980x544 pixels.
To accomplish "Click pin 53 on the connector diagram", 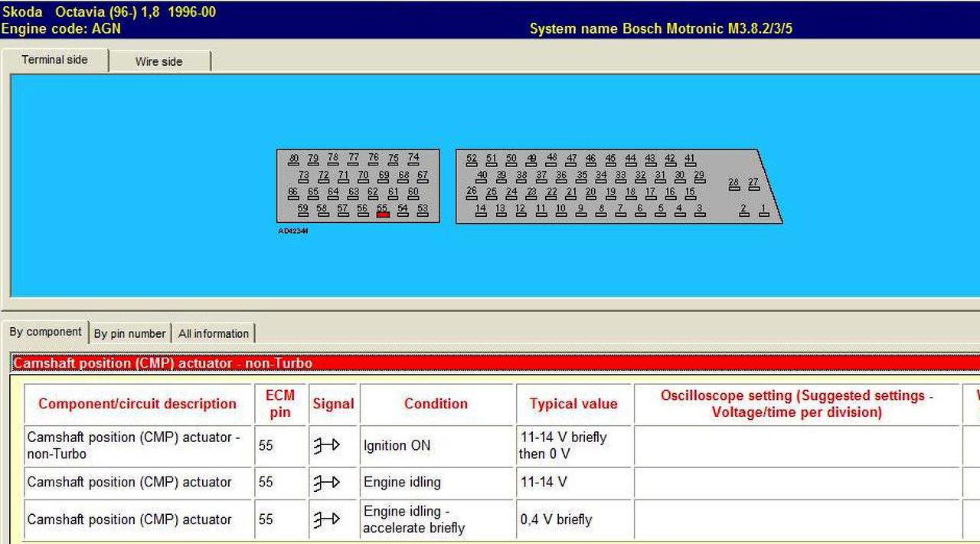I will tap(423, 211).
